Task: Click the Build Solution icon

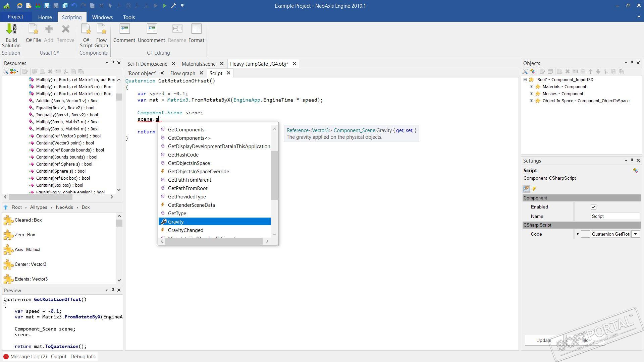Action: click(x=11, y=35)
